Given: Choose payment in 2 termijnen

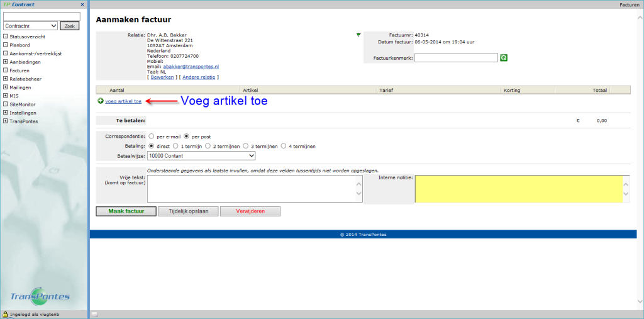Looking at the screenshot, I should coord(211,146).
